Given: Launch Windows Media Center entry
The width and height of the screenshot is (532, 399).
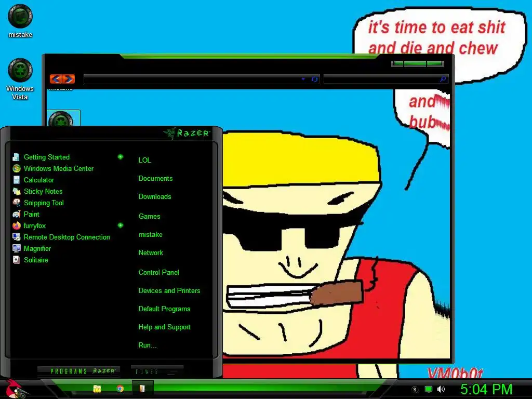Looking at the screenshot, I should [58, 169].
